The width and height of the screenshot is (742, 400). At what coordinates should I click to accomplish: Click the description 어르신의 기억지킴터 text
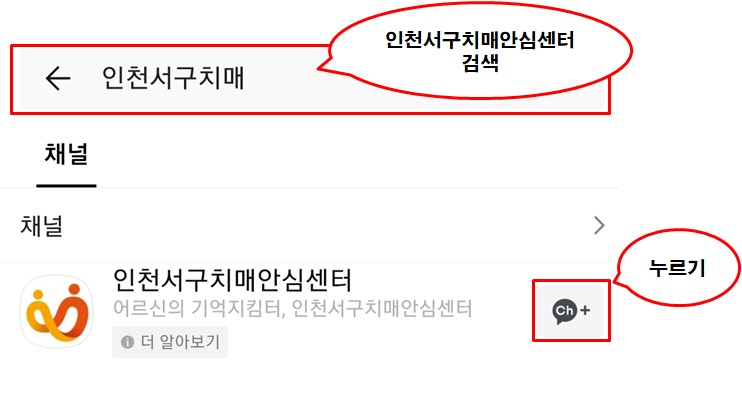(198, 309)
